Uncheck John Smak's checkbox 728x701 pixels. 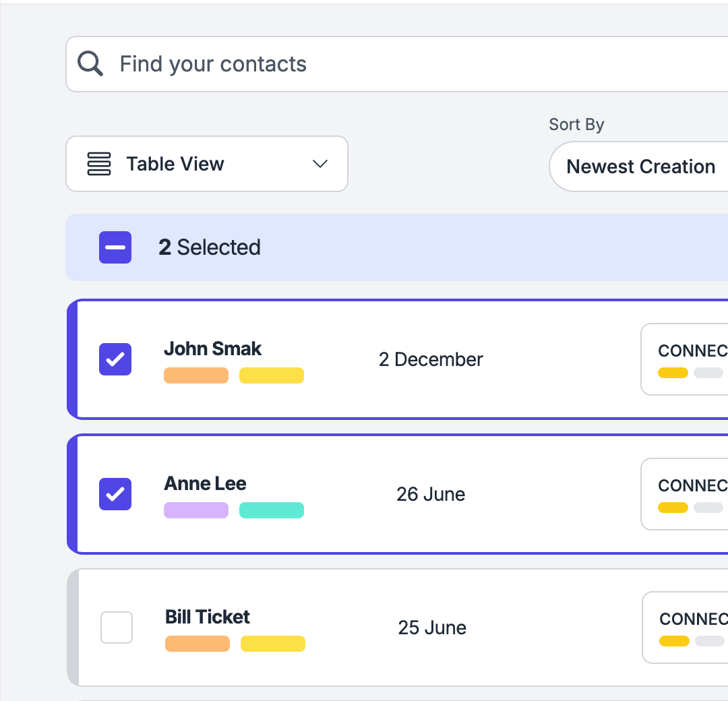click(115, 359)
